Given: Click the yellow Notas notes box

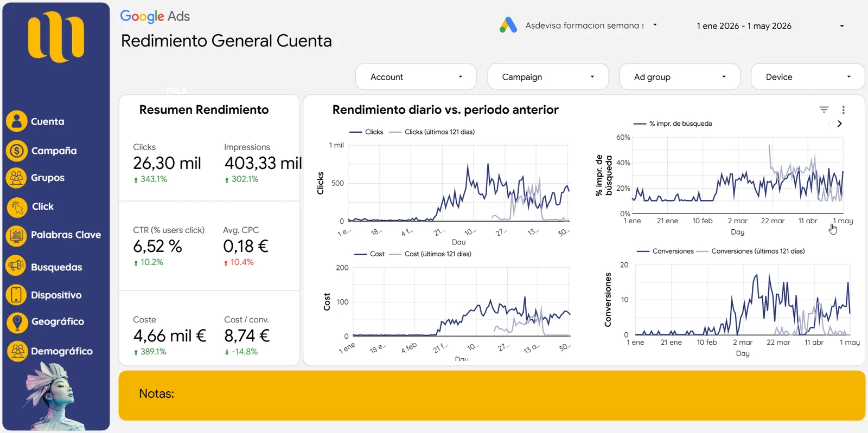Looking at the screenshot, I should [492, 396].
